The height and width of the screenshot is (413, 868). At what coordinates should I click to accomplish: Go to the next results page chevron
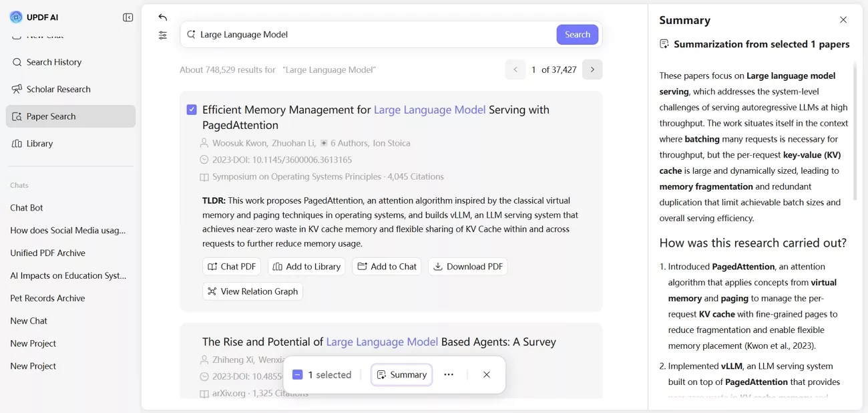coord(592,69)
